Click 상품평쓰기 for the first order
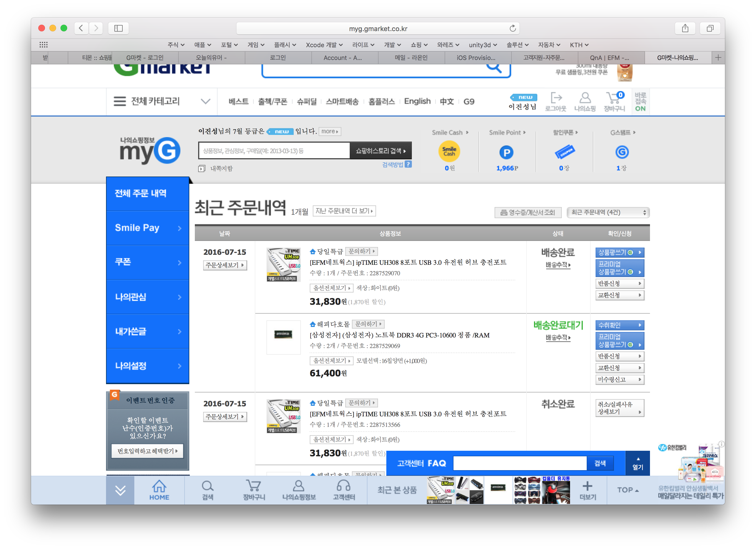Screen dimensions: 756x549 point(619,252)
